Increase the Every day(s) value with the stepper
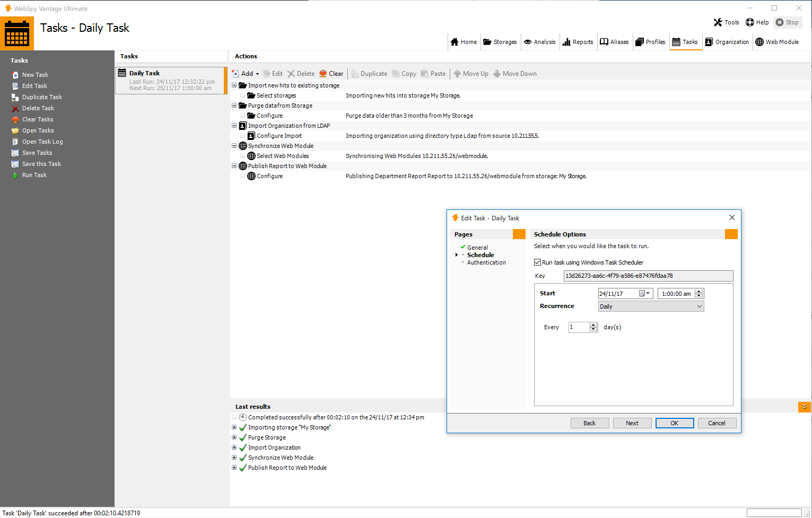Viewport: 812px width, 518px height. (x=593, y=324)
